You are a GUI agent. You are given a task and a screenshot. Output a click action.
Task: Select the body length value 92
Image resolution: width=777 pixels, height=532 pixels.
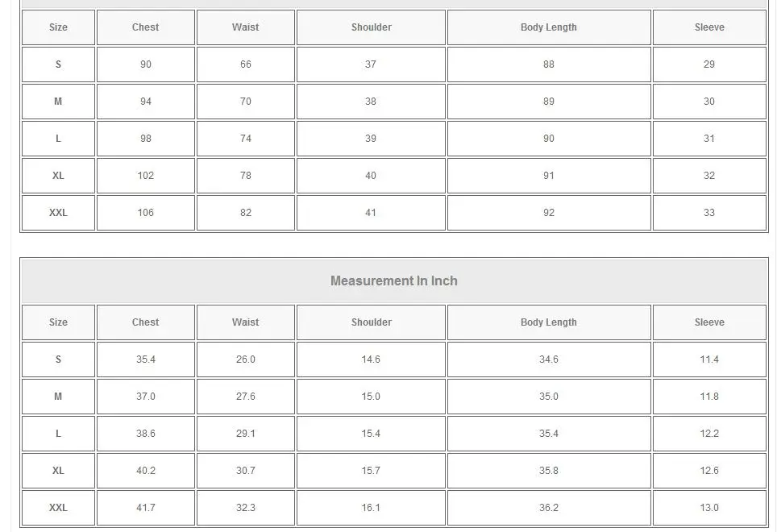pos(548,213)
